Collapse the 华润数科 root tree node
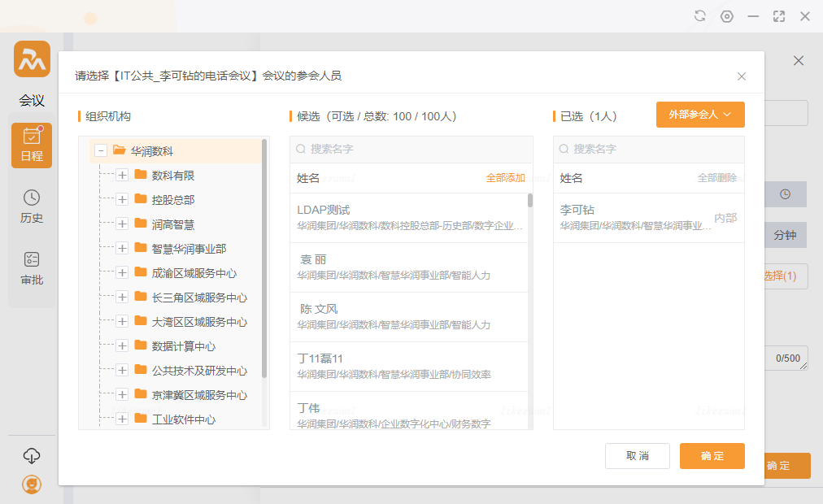 (x=101, y=150)
